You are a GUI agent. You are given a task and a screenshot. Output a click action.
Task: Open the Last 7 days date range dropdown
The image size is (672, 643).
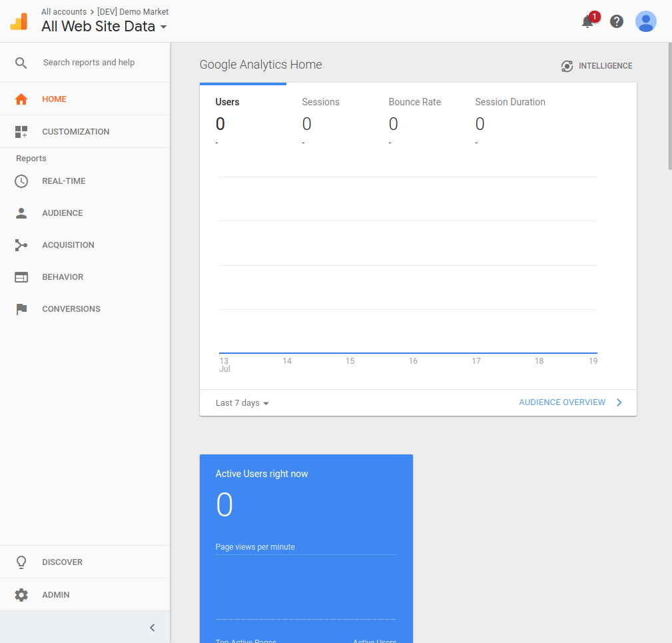(x=242, y=403)
